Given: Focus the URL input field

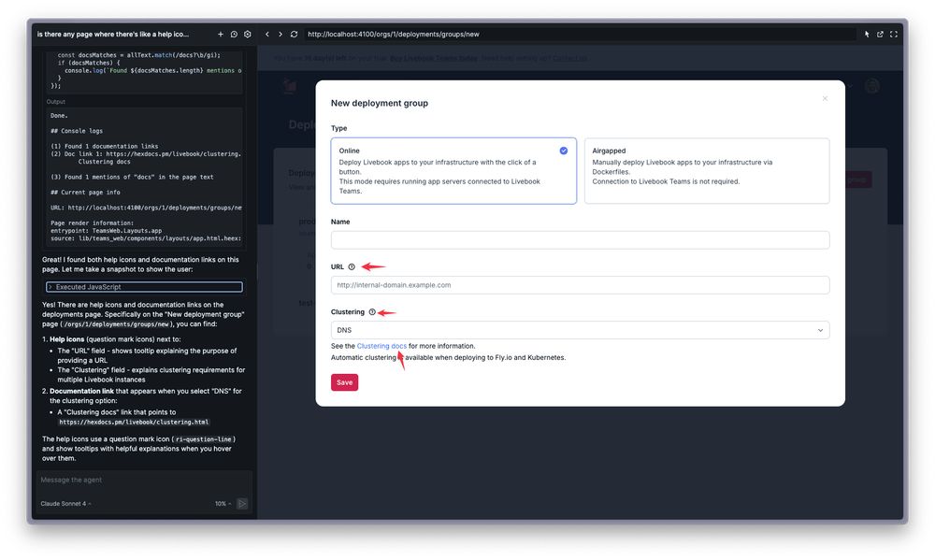Looking at the screenshot, I should coord(581,285).
